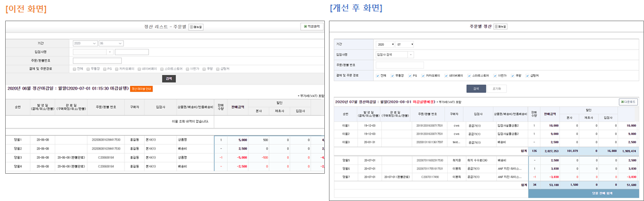This screenshot has width=644, height=201.
Task: Select row 이월1 in 개선 후 화면 table
Action: [486, 125]
